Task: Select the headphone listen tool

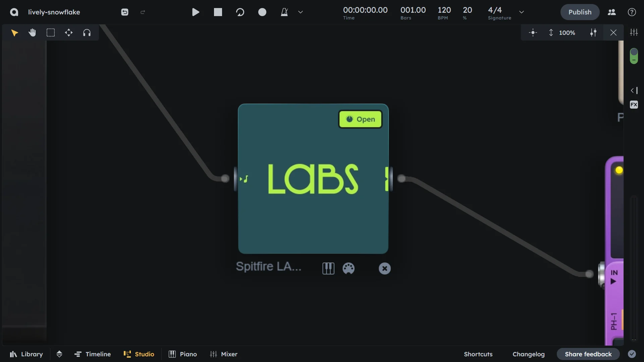Action: pyautogui.click(x=87, y=33)
